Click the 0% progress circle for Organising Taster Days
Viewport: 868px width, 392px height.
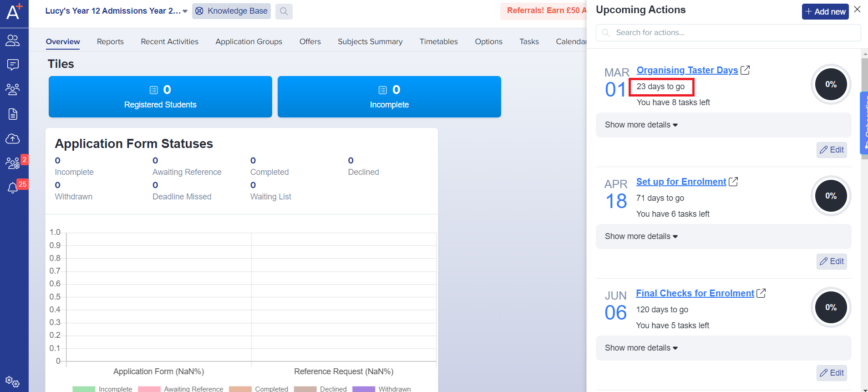(831, 84)
